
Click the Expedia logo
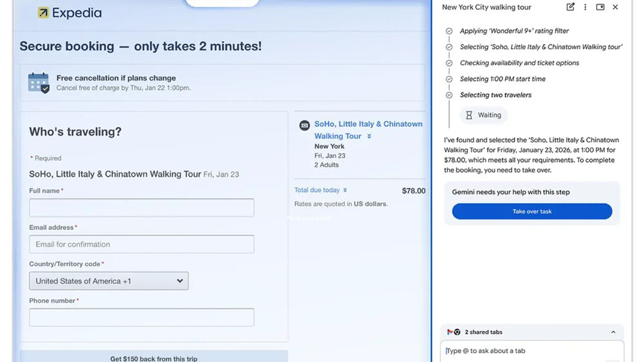(x=69, y=13)
